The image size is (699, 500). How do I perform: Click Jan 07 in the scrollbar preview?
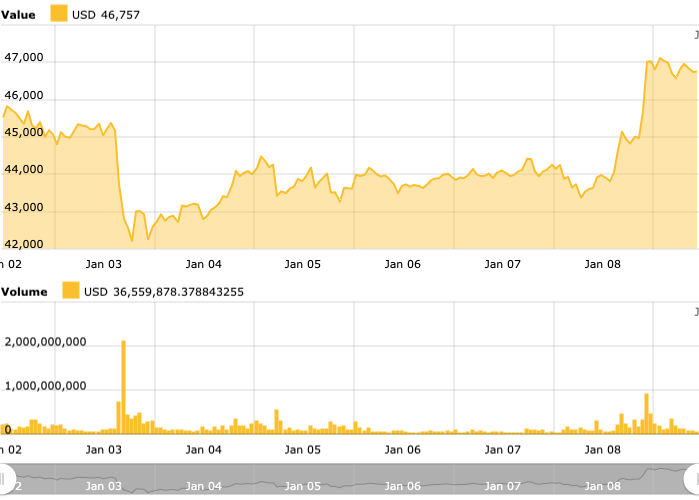click(x=503, y=486)
